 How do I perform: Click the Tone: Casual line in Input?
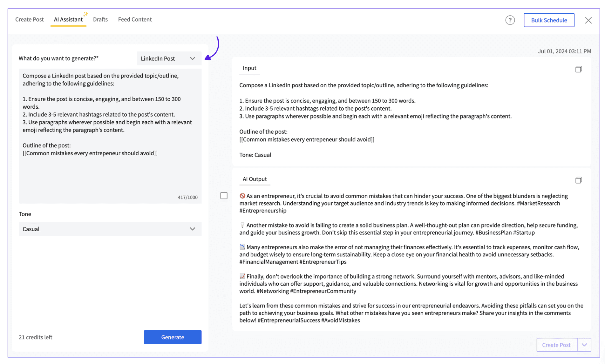[255, 155]
